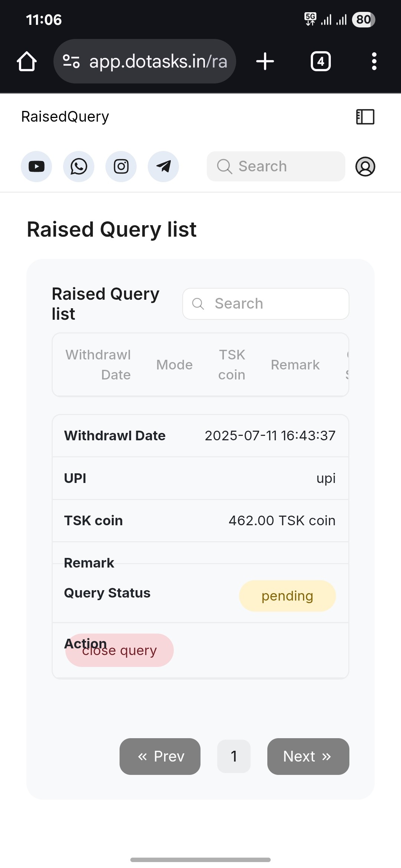Image resolution: width=401 pixels, height=868 pixels.
Task: Click the TSK coin column header
Action: [232, 365]
